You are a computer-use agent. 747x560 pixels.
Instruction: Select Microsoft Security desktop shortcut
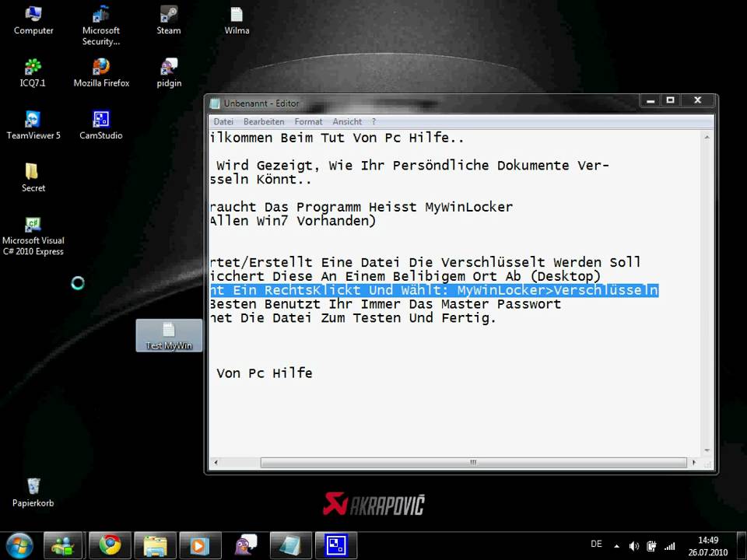tap(101, 25)
